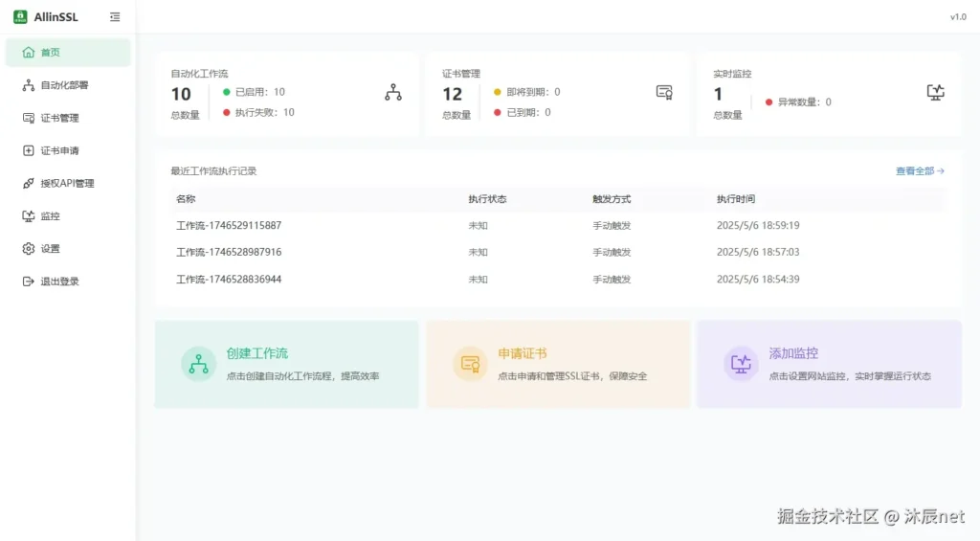Click the plus icon beside 证书申请
980x541 pixels.
(x=28, y=150)
